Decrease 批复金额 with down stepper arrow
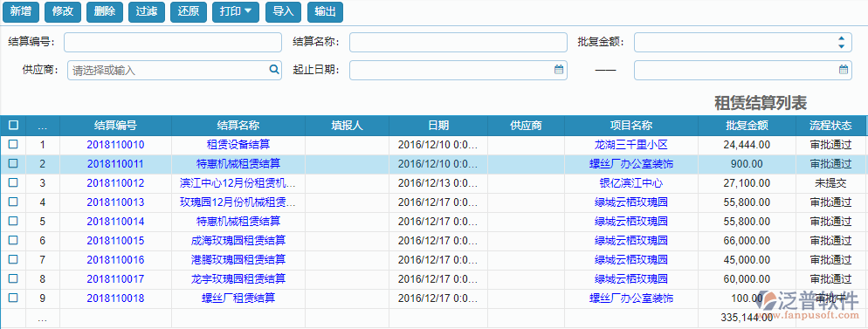 [x=842, y=46]
